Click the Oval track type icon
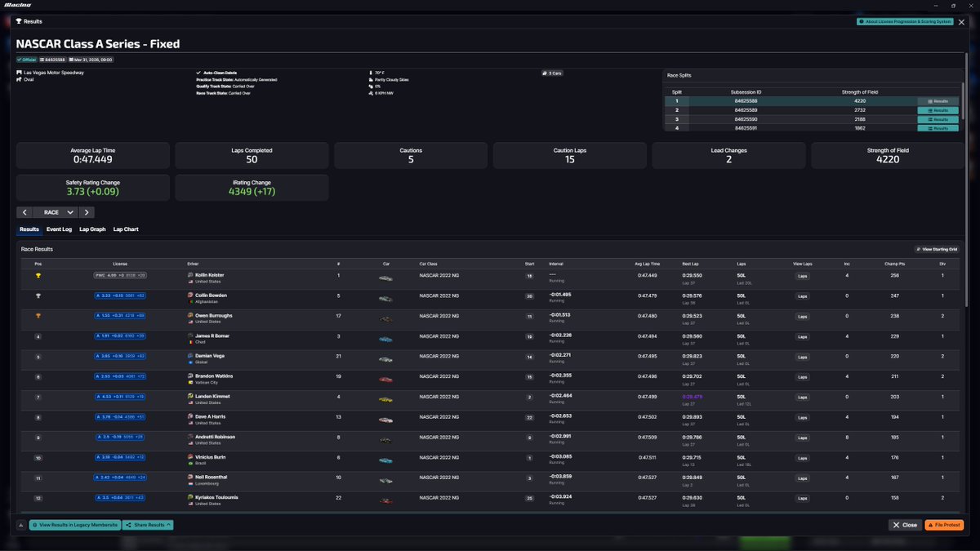This screenshot has width=980, height=551. [19, 80]
